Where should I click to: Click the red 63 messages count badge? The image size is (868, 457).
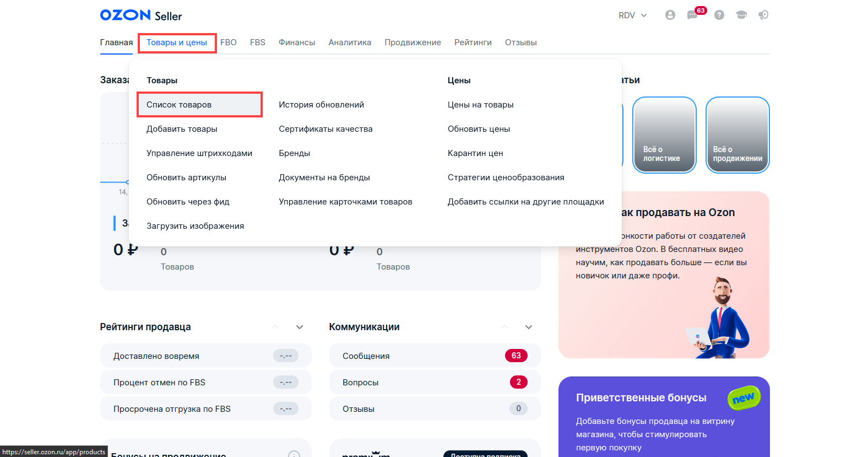[516, 356]
